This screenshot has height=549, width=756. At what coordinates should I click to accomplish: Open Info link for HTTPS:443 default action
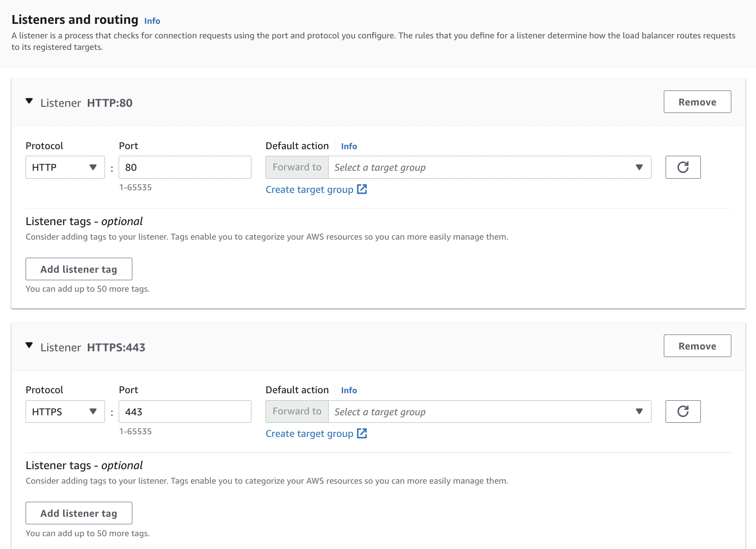click(x=349, y=390)
